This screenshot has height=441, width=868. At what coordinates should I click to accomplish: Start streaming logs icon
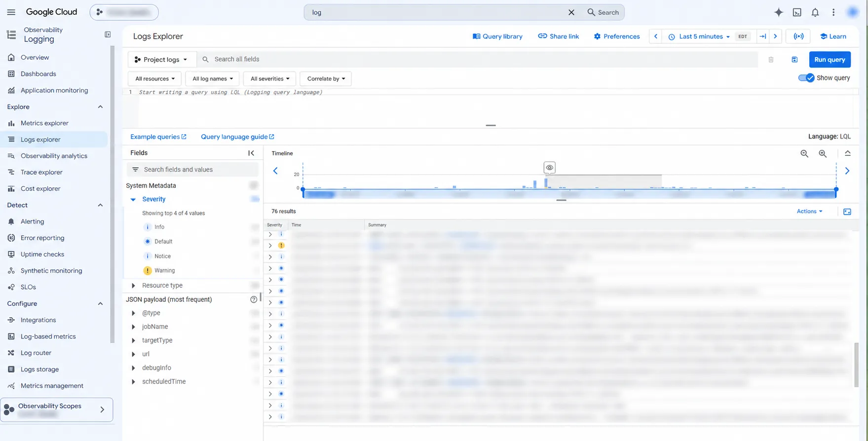pyautogui.click(x=798, y=37)
